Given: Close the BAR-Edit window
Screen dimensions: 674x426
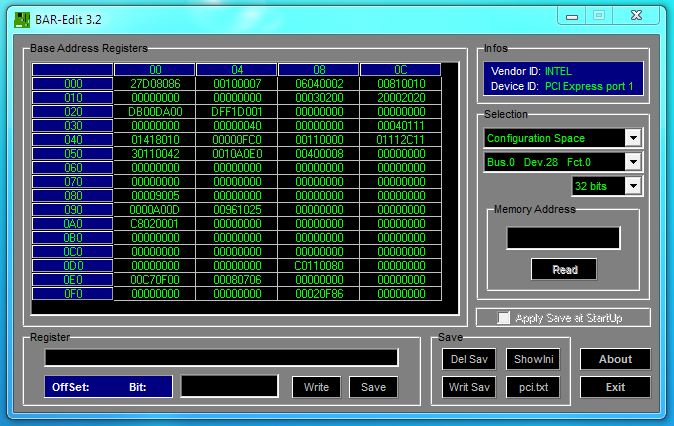Looking at the screenshot, I should (636, 16).
